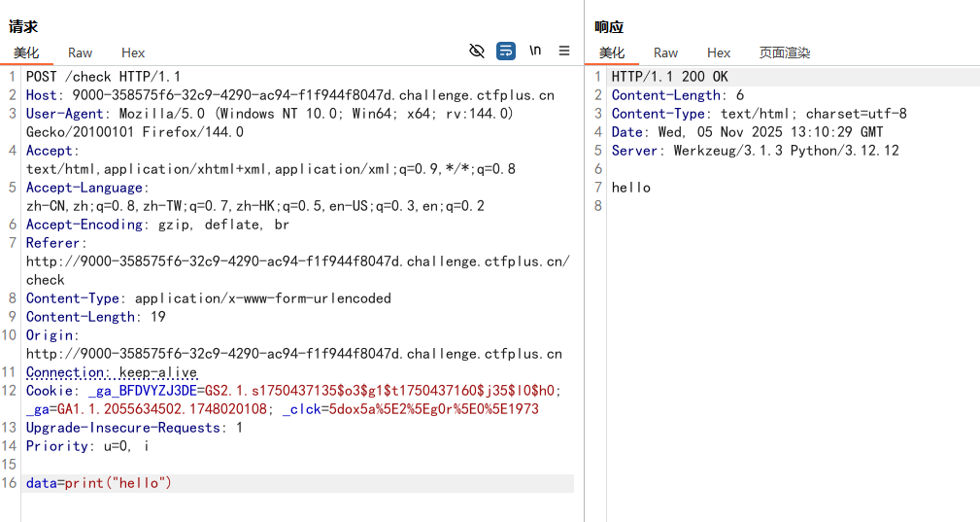
Task: Open the request hamburger options menu
Action: [564, 52]
